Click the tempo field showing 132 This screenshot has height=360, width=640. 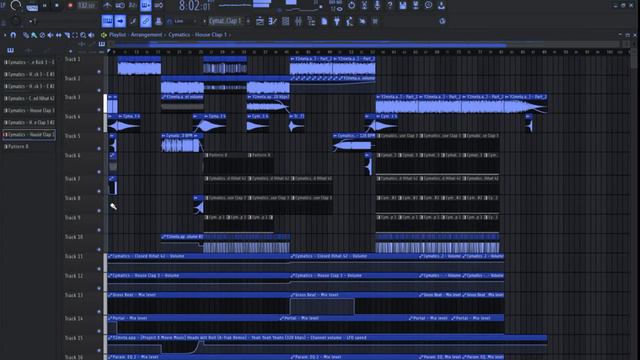(86, 6)
